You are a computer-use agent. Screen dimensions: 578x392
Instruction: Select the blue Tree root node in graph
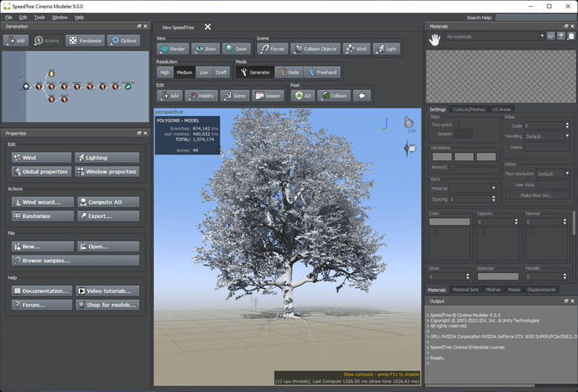coord(26,87)
